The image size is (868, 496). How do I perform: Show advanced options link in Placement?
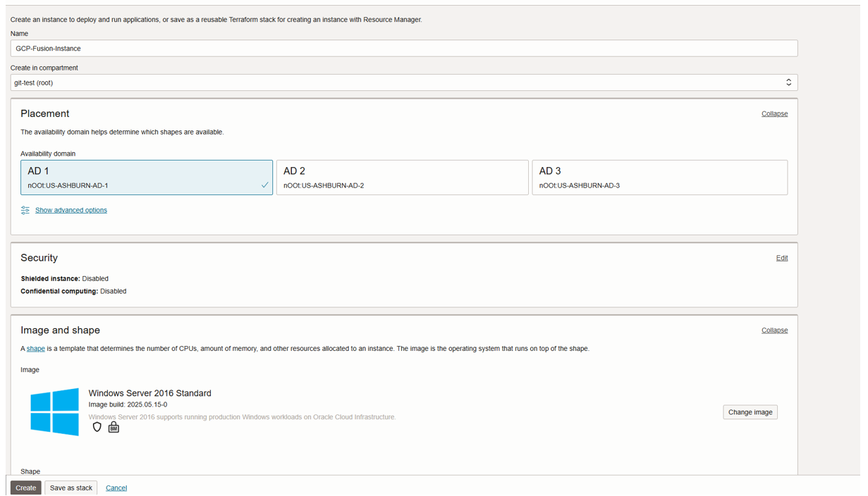click(x=71, y=210)
